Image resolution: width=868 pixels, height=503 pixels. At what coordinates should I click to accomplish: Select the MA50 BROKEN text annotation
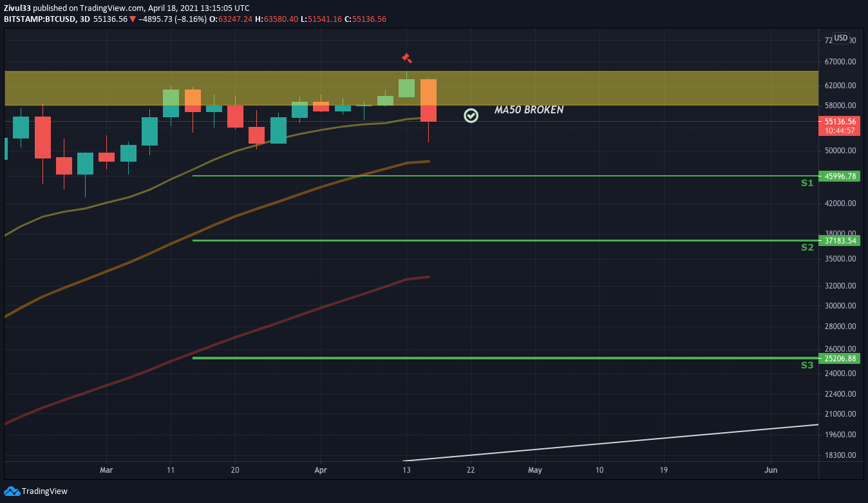[x=529, y=110]
